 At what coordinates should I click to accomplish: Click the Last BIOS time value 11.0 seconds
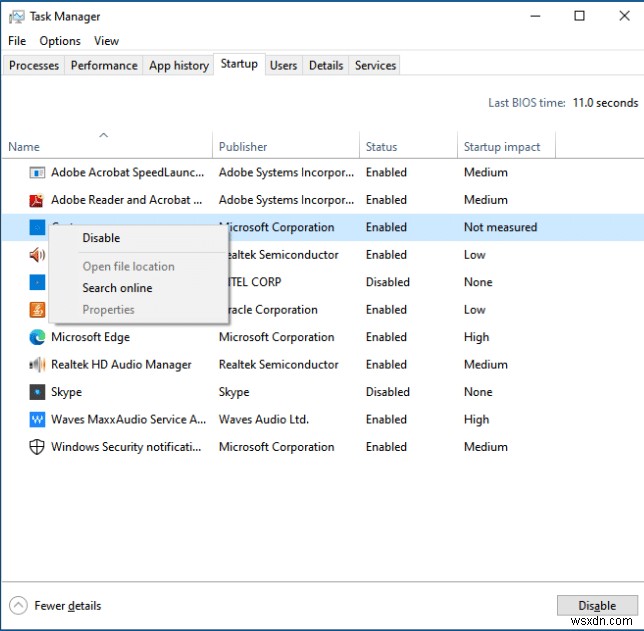[605, 103]
